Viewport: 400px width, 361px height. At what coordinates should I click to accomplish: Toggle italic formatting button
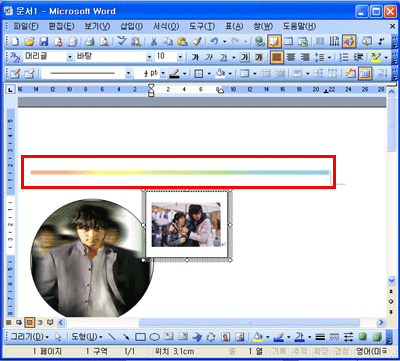click(x=209, y=57)
